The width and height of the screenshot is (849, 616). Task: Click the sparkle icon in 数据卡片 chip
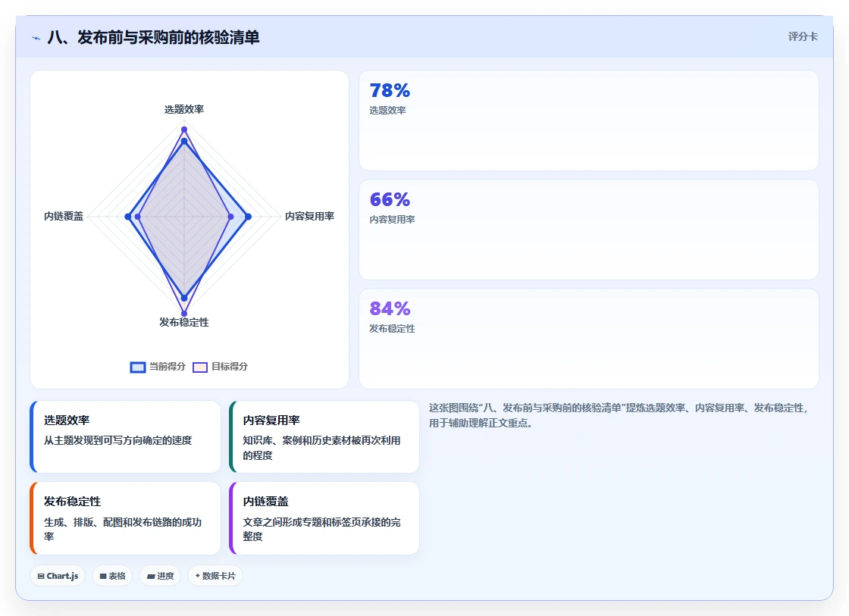click(198, 575)
